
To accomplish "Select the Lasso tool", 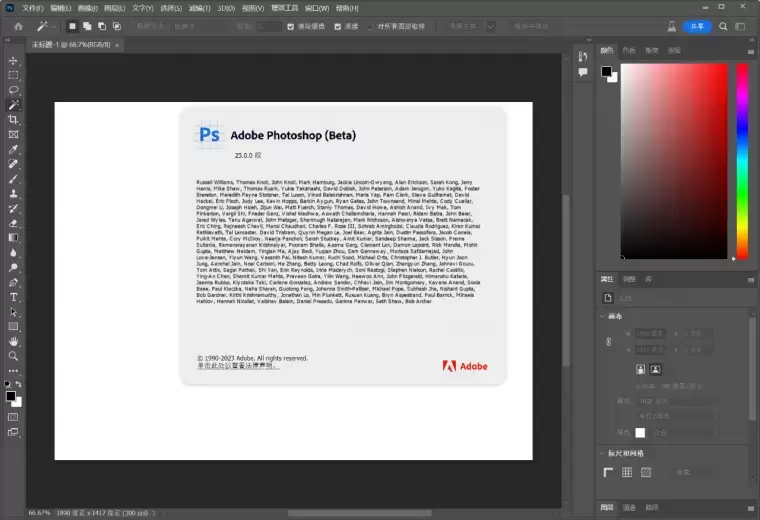I will (x=13, y=90).
